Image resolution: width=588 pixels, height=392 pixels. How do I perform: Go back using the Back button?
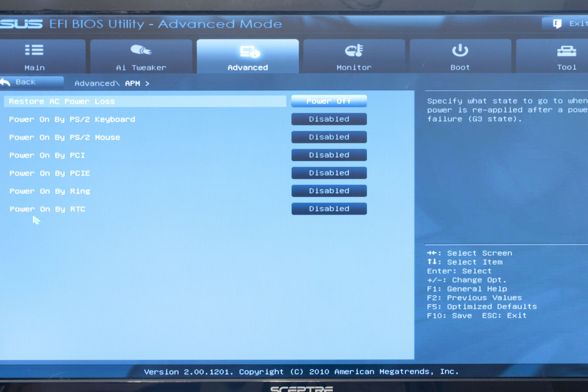pyautogui.click(x=32, y=82)
